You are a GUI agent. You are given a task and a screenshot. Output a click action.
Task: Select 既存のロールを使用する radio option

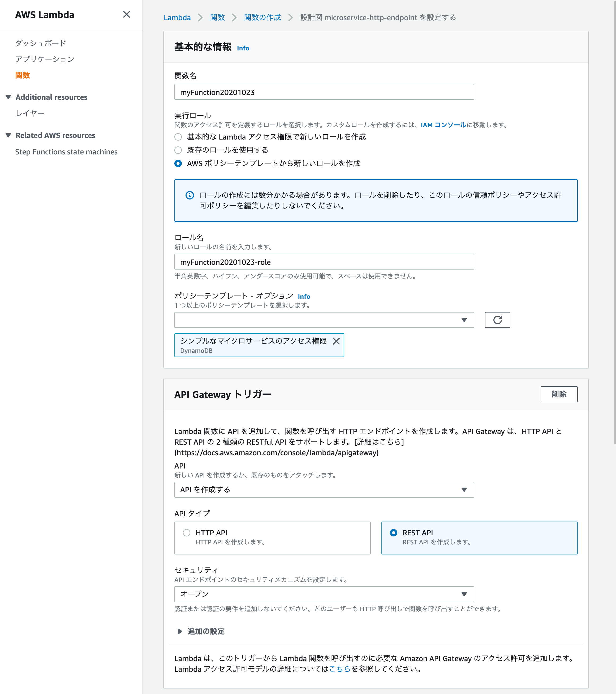(x=178, y=150)
